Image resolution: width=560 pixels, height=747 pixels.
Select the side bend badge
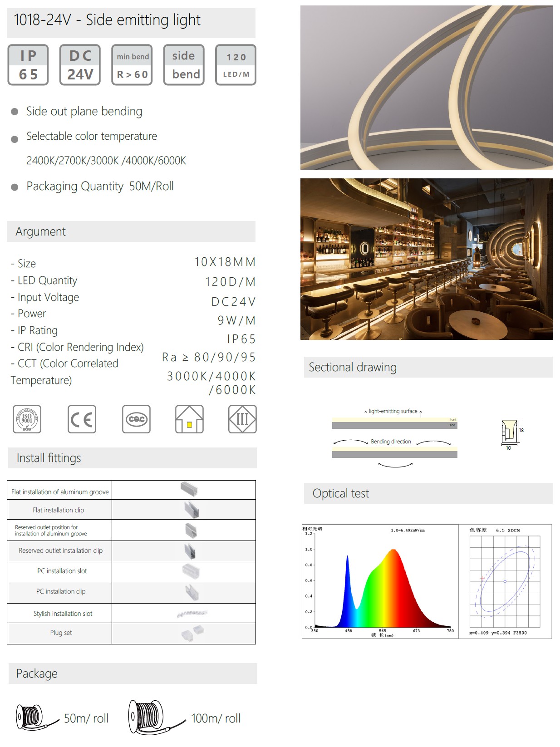pos(184,65)
